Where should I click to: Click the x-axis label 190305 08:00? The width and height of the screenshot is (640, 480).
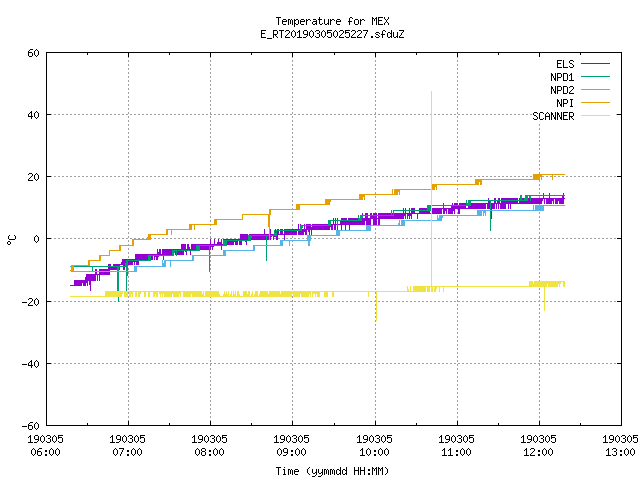[x=209, y=446]
